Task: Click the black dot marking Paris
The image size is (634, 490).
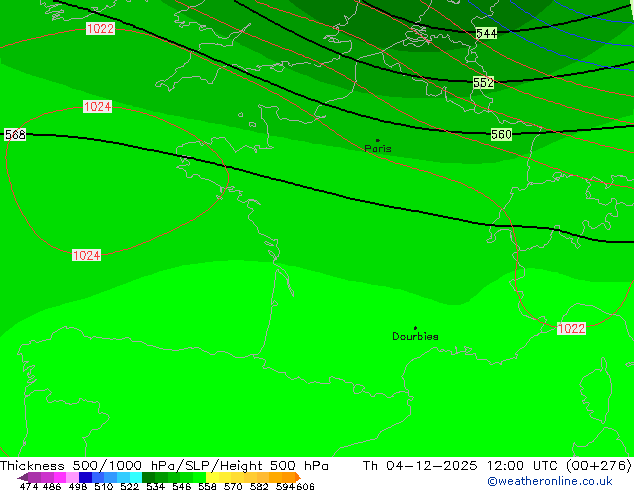Action: click(x=378, y=140)
